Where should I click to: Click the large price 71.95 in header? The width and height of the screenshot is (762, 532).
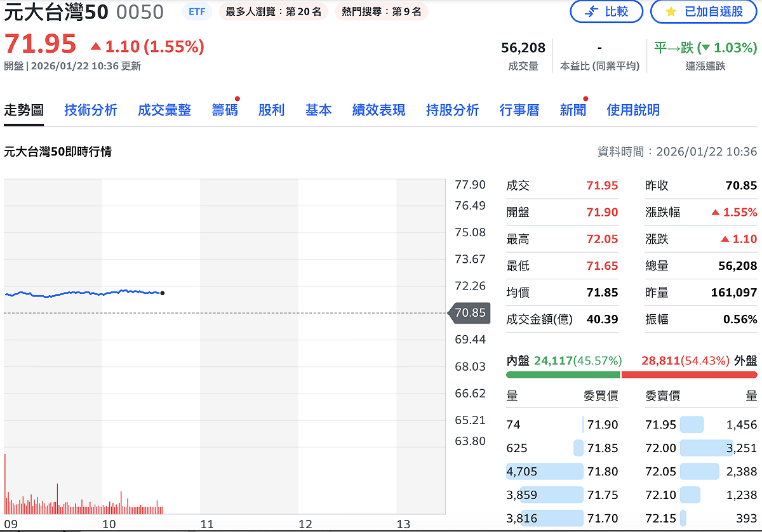point(40,44)
